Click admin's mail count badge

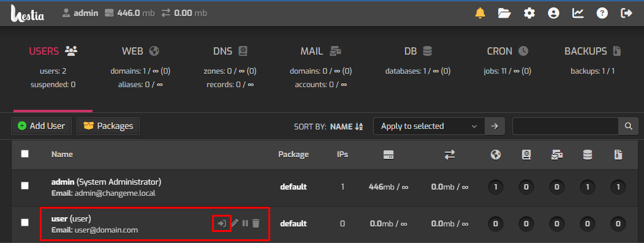(x=557, y=187)
